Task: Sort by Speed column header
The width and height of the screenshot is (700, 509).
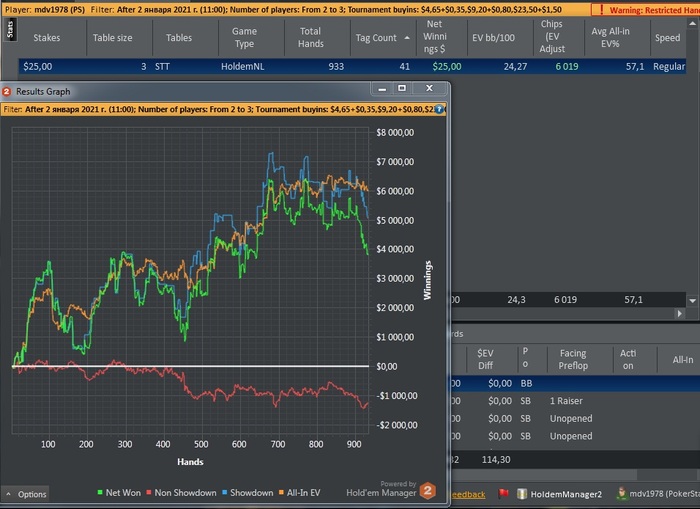Action: pos(667,38)
